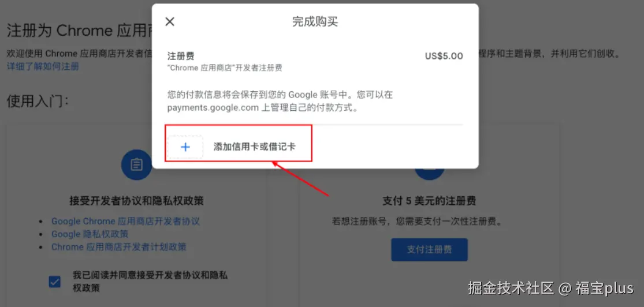This screenshot has height=307, width=644.
Task: Click the blue plus icon to add card
Action: coord(185,147)
